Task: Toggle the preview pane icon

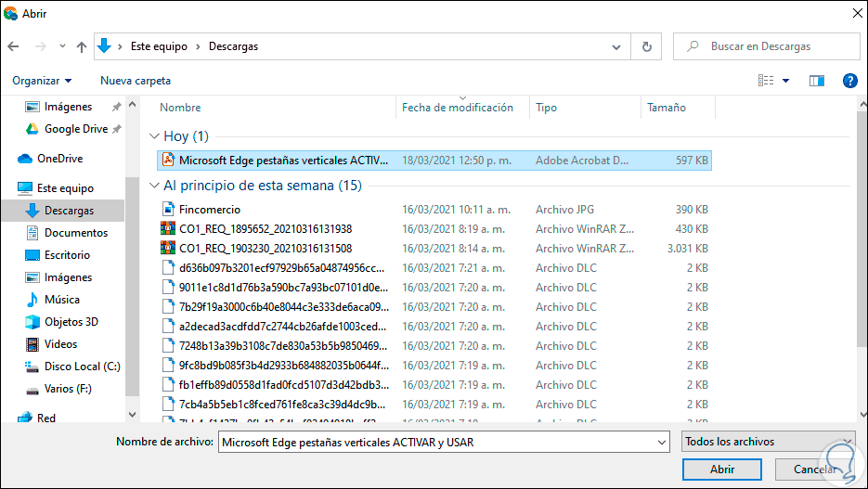Action: click(817, 81)
